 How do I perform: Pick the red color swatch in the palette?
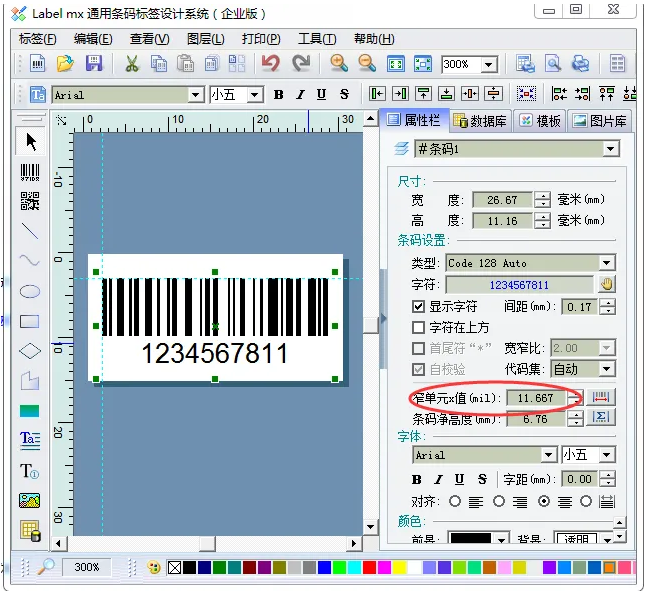(x=369, y=567)
